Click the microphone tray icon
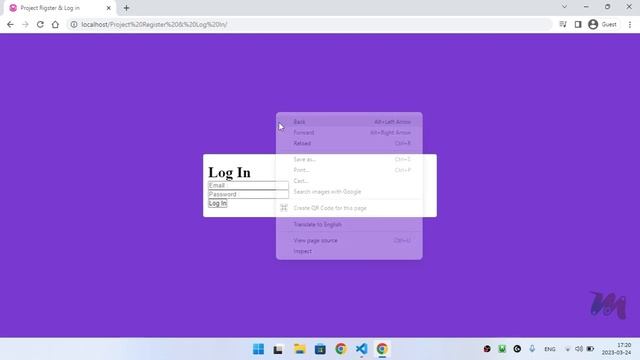The image size is (640, 360). coord(532,349)
